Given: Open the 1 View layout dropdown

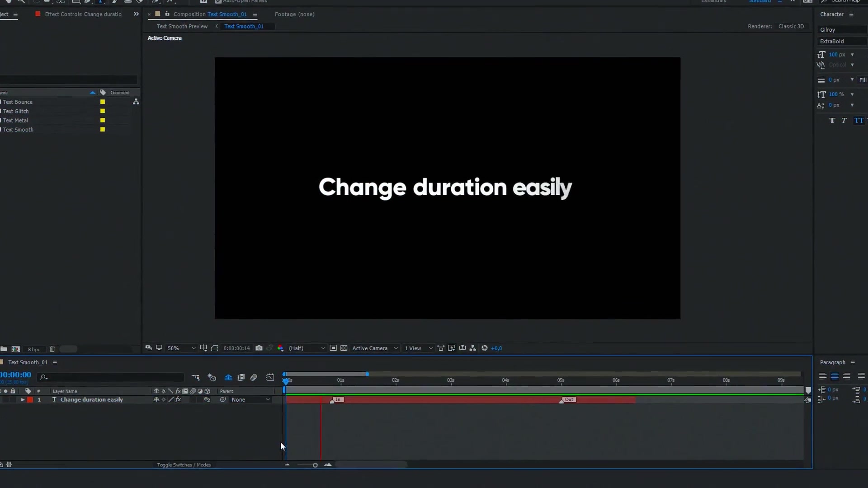Looking at the screenshot, I should pos(418,348).
